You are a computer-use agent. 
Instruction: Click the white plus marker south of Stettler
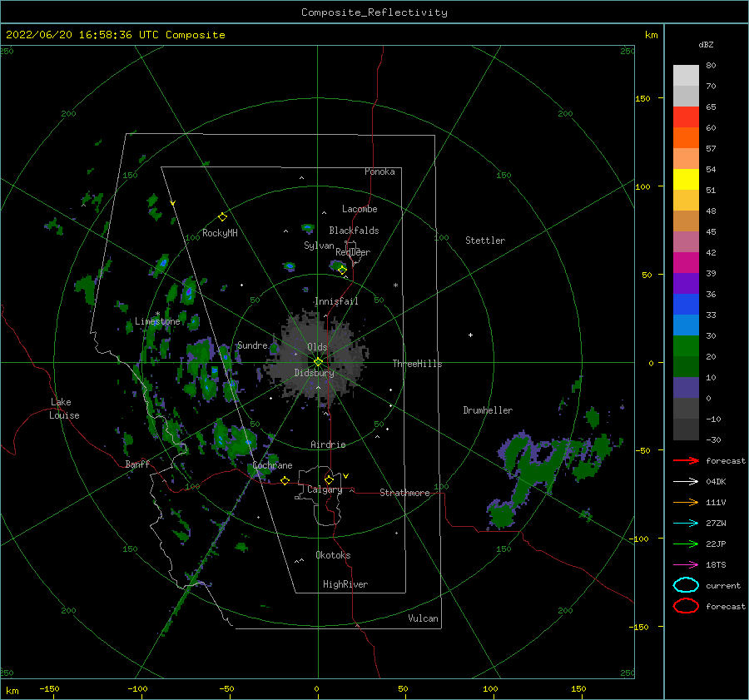pyautogui.click(x=470, y=335)
